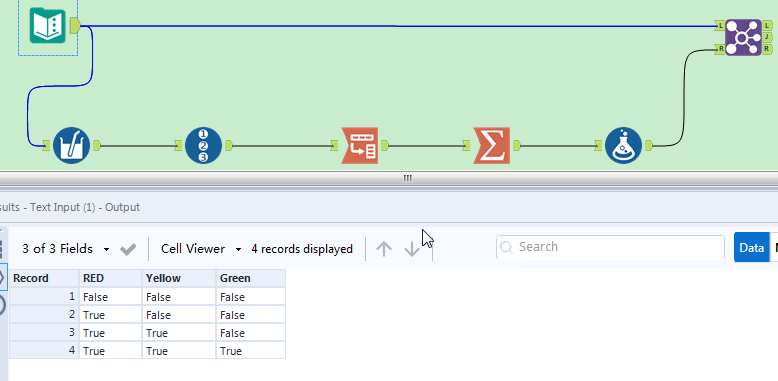Click the Green column header
The height and width of the screenshot is (381, 778).
click(251, 278)
